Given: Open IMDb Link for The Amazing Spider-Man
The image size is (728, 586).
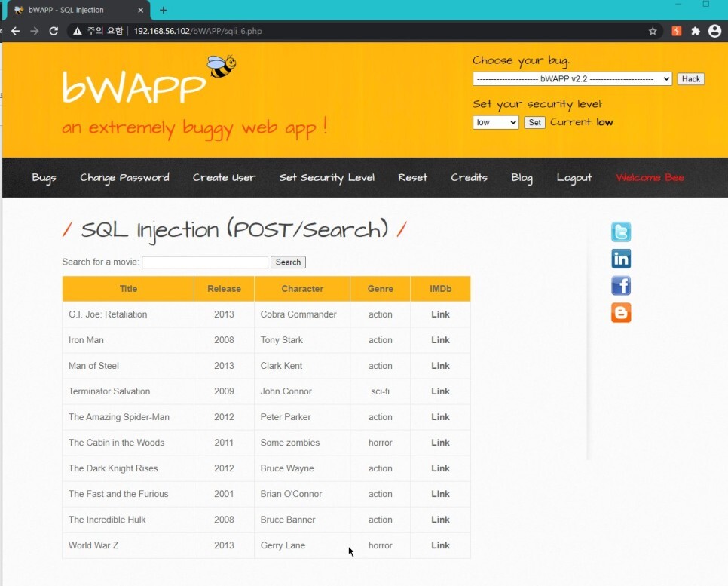Looking at the screenshot, I should tap(440, 417).
